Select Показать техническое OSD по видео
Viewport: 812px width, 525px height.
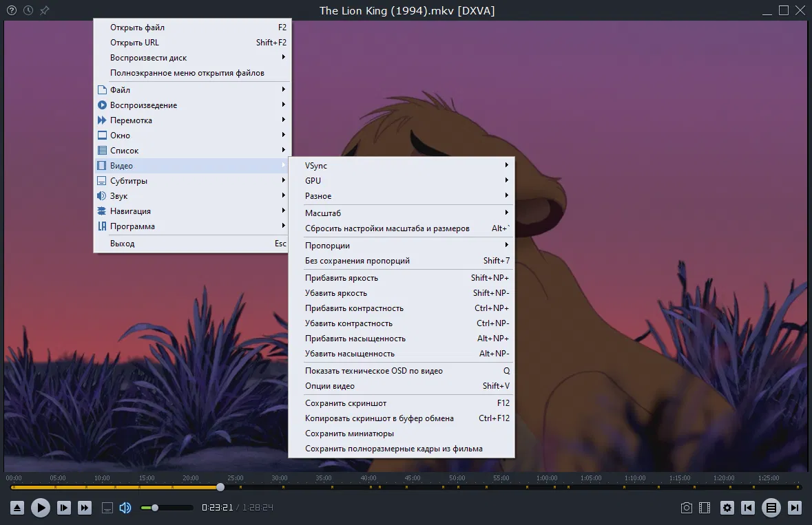click(402, 370)
